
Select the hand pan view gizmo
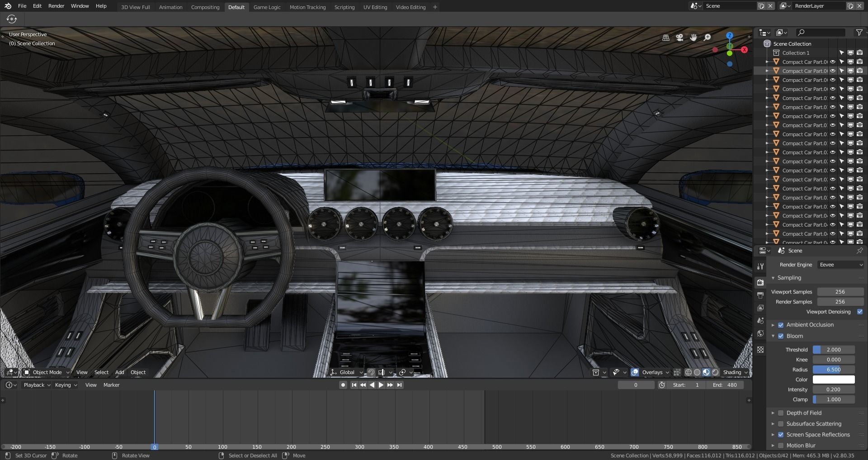click(x=693, y=38)
